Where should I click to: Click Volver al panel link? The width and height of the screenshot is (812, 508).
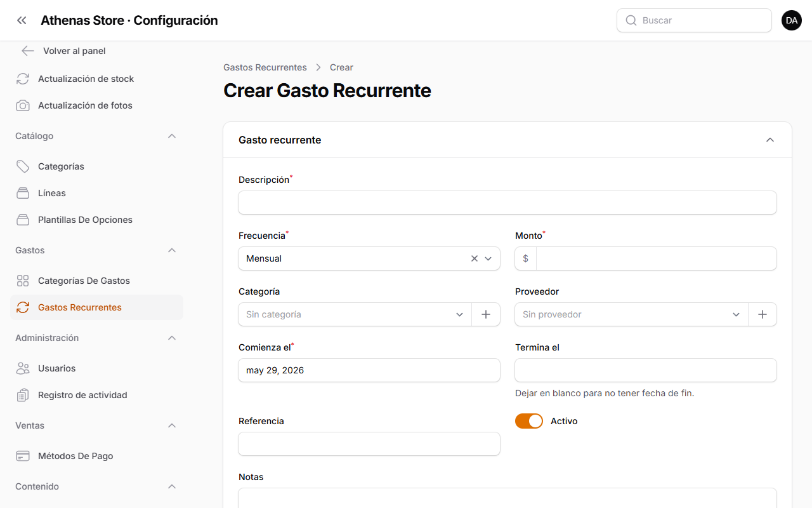pyautogui.click(x=74, y=51)
